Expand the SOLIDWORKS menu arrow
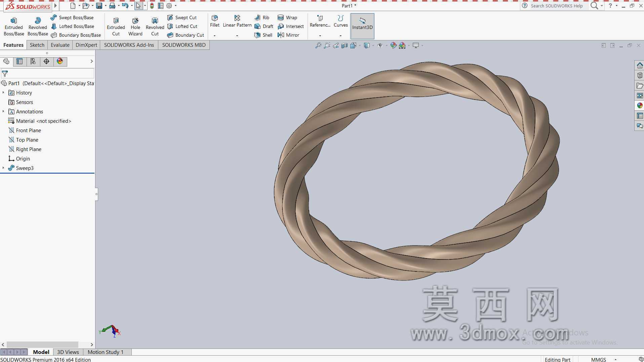The height and width of the screenshot is (362, 644). (x=56, y=6)
